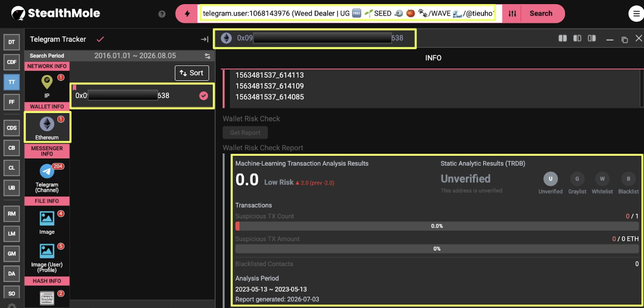Select the HASH INFO section header

(47, 281)
